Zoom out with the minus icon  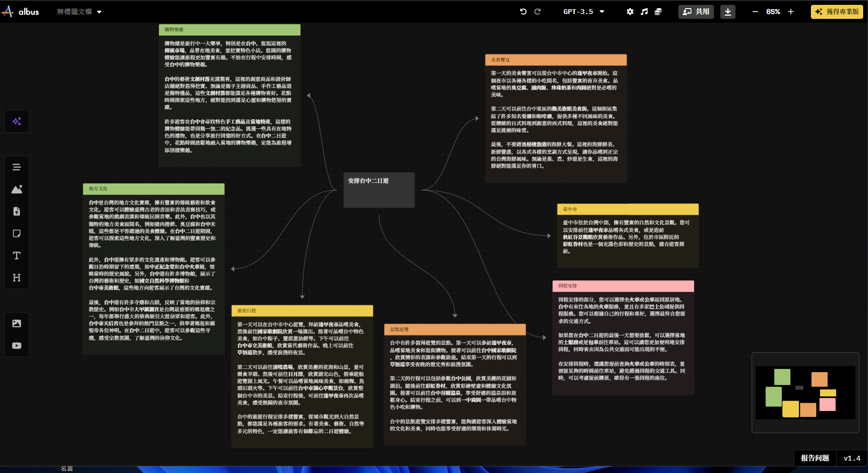pos(755,11)
